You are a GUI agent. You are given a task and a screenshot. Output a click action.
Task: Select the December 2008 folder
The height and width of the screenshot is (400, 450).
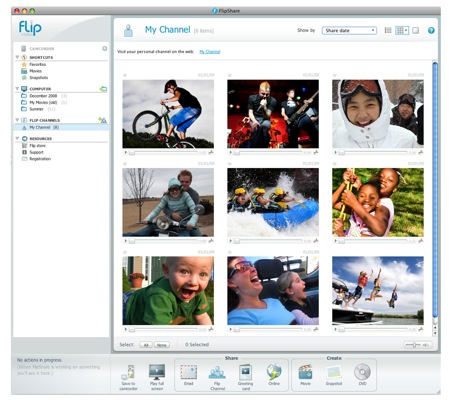(44, 96)
